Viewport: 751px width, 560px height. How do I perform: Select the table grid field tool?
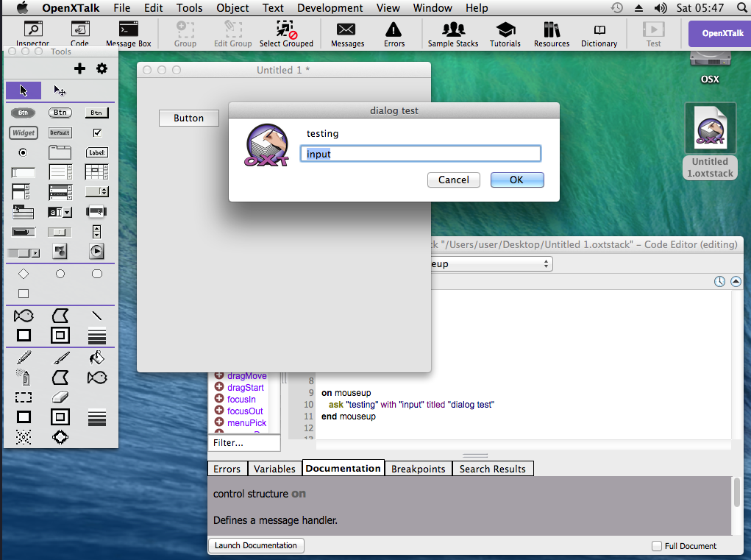point(97,172)
